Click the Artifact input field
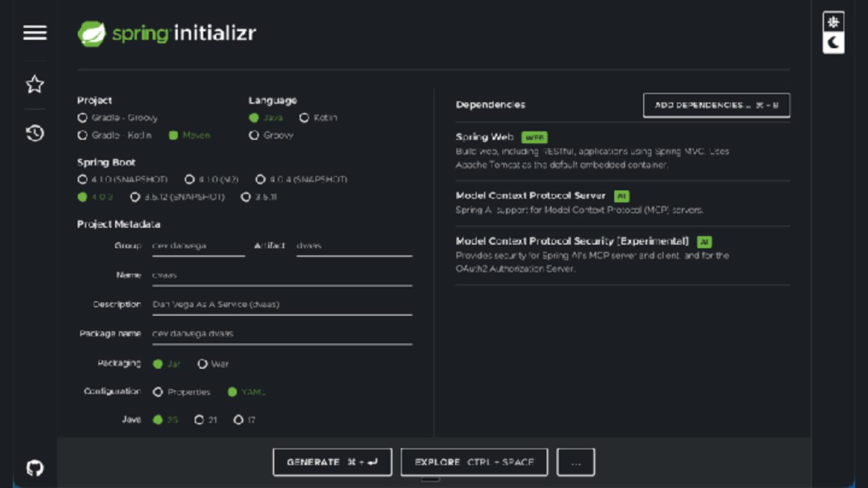This screenshot has height=488, width=868. (x=354, y=246)
